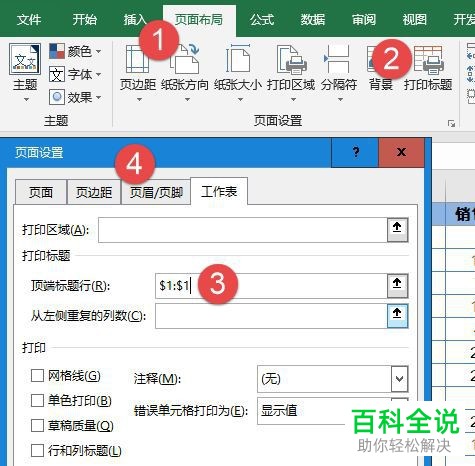Viewport: 475px width, 466px height.
Task: Click the Print Titles (打印标题) icon
Action: [428, 60]
